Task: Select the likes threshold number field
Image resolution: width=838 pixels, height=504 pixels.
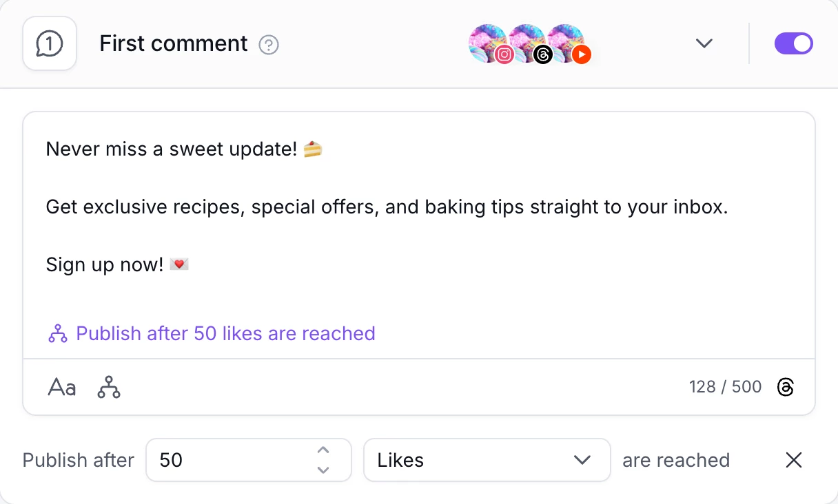Action: pos(207,460)
